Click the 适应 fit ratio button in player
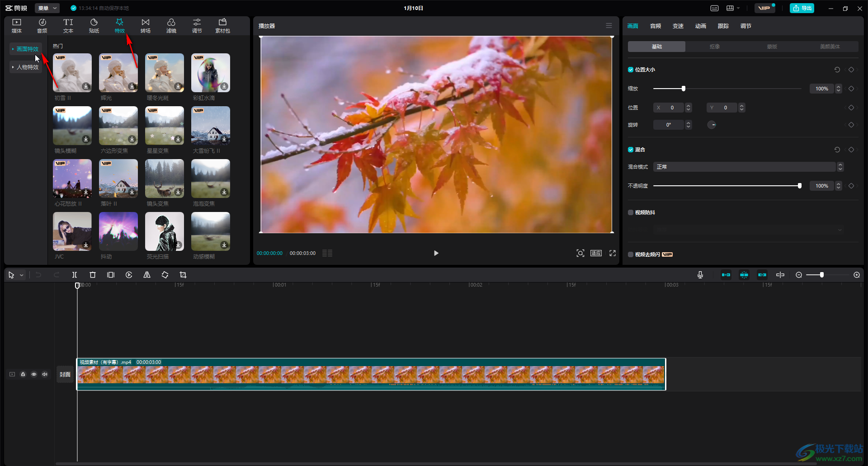This screenshot has height=466, width=868. pos(596,253)
